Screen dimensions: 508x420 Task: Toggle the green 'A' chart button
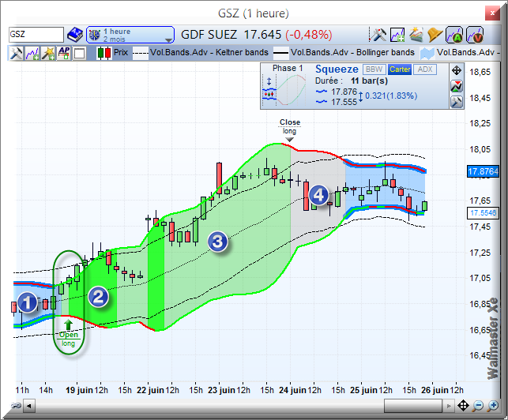pos(454,35)
